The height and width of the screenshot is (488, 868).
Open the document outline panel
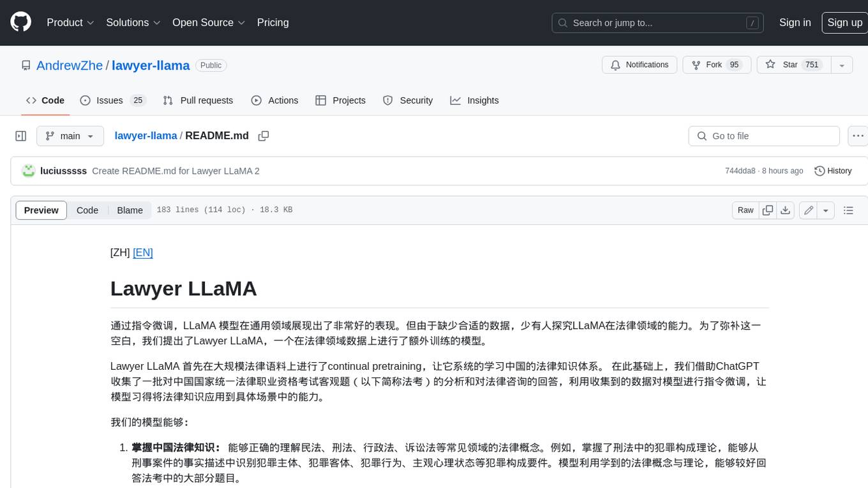848,210
